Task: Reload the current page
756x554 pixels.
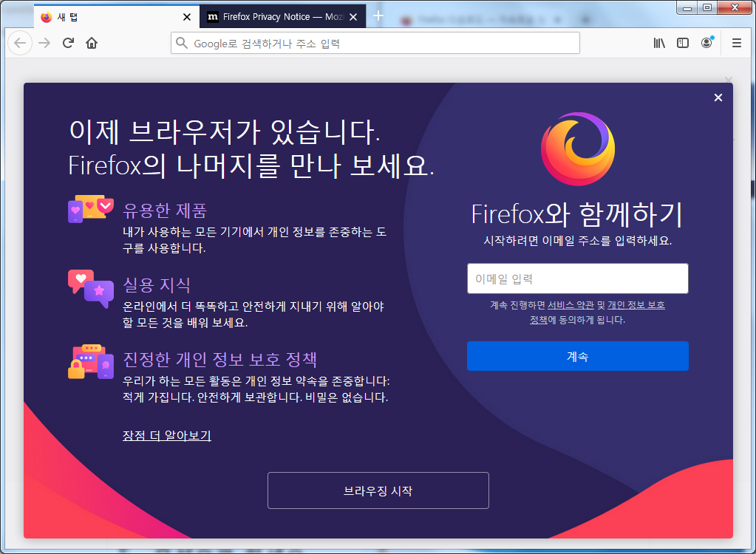Action: [x=68, y=44]
